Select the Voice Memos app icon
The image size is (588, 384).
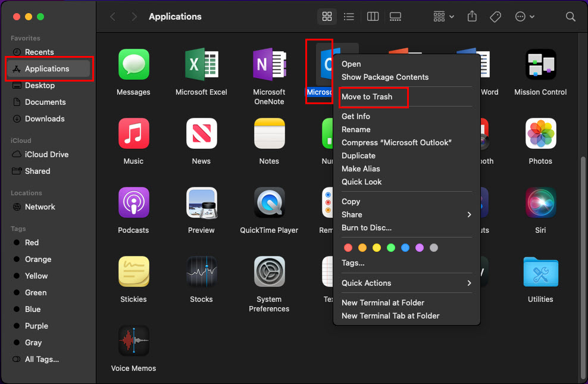(133, 341)
